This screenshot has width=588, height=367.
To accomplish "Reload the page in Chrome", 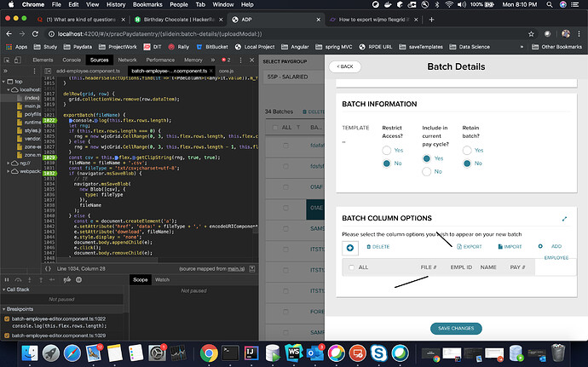I will [35, 34].
